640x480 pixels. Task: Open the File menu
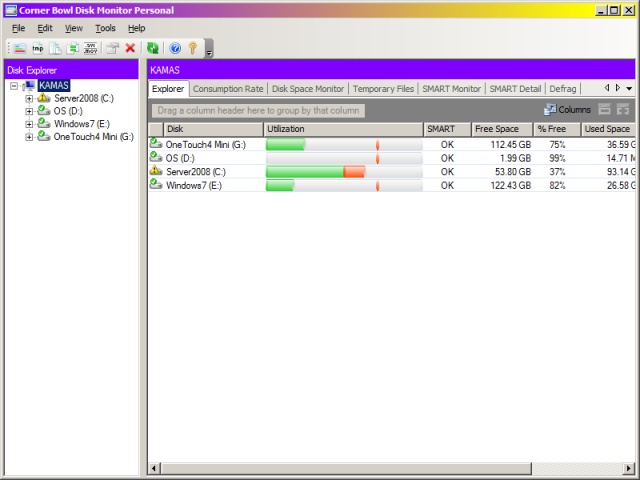[x=18, y=28]
